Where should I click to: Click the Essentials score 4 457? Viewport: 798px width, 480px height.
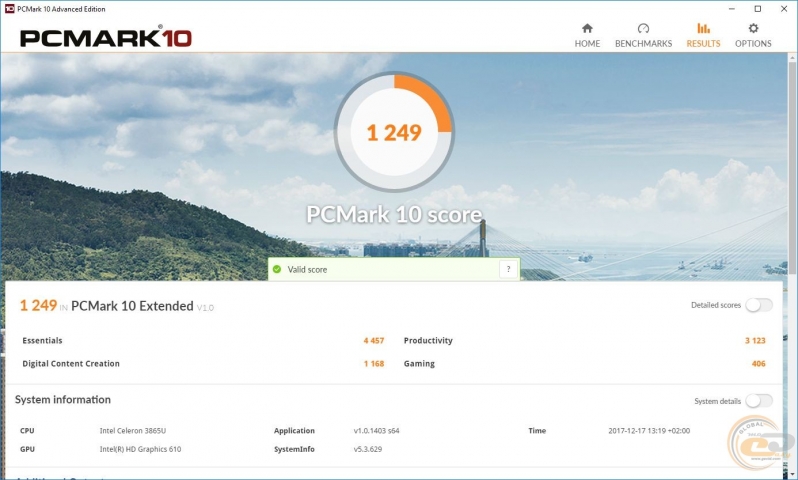click(374, 341)
